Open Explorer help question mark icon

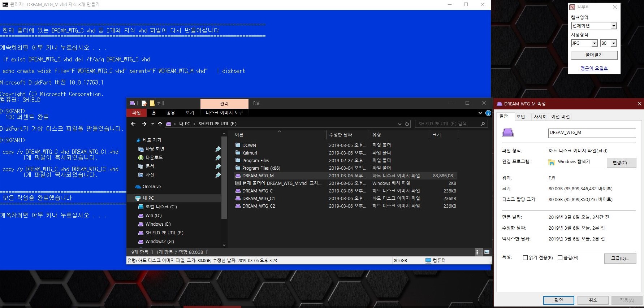tap(488, 113)
